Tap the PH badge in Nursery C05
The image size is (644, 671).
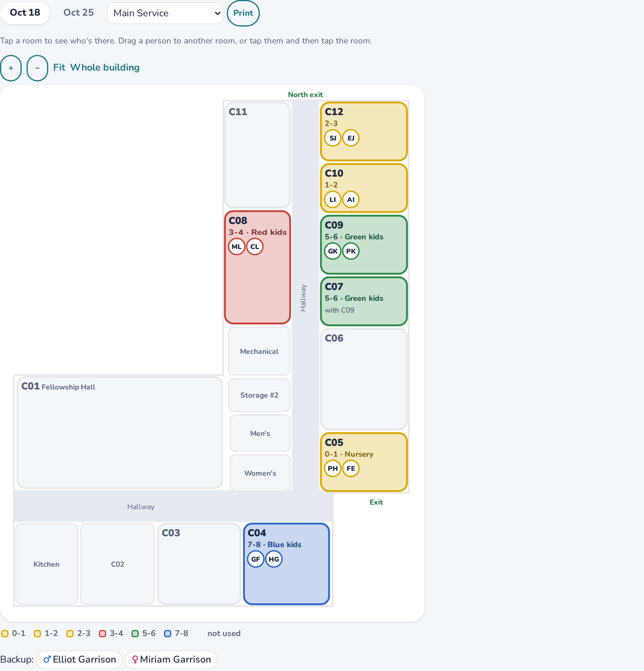tap(333, 469)
